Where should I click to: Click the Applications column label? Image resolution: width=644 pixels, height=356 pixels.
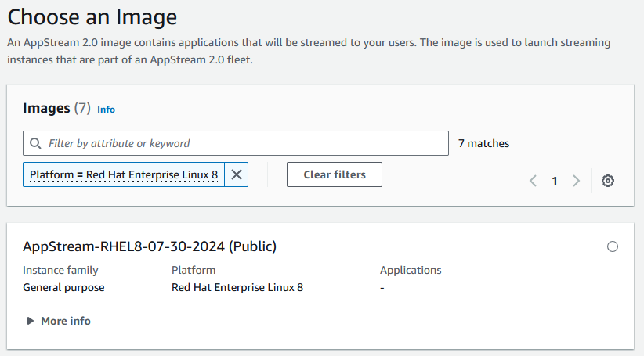coord(411,270)
